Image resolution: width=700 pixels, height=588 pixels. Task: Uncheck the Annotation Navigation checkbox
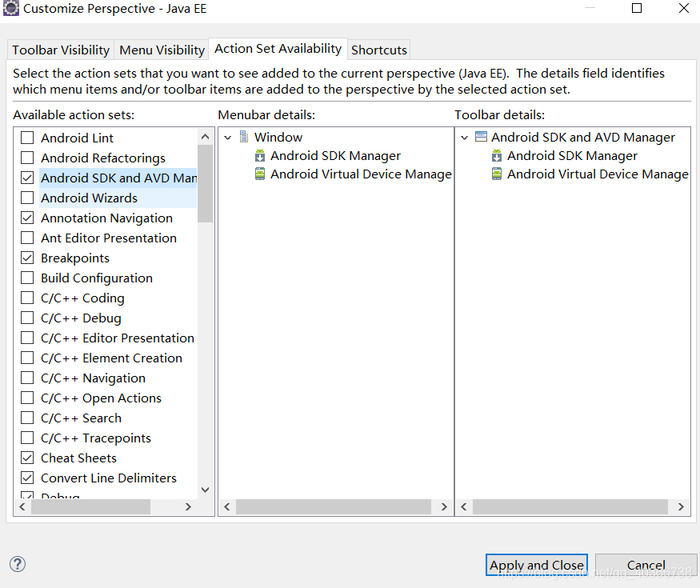[27, 218]
